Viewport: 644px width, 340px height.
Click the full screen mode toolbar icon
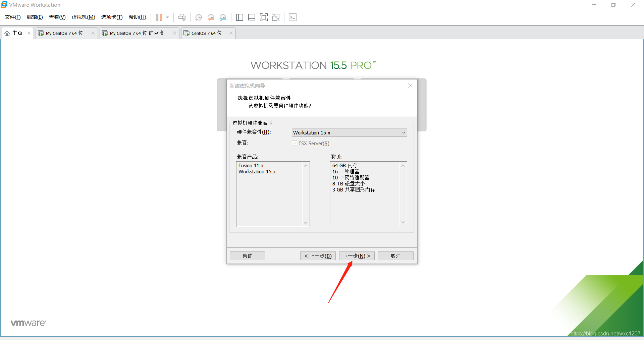point(264,17)
